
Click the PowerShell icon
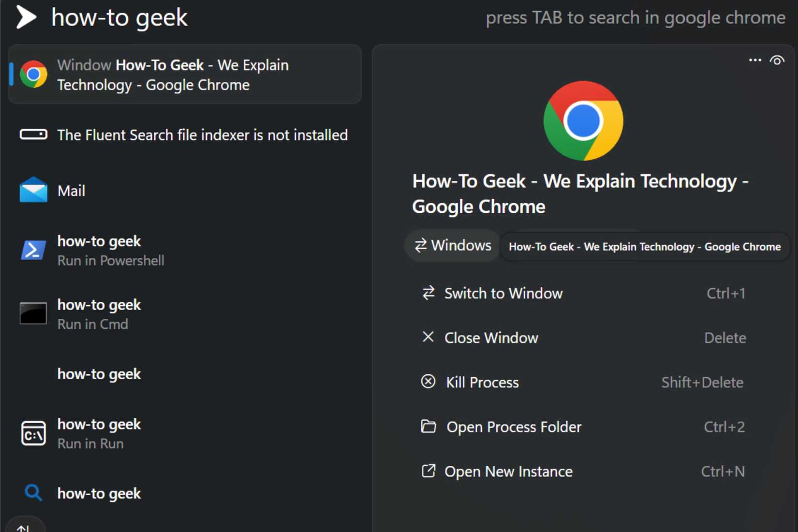coord(33,250)
